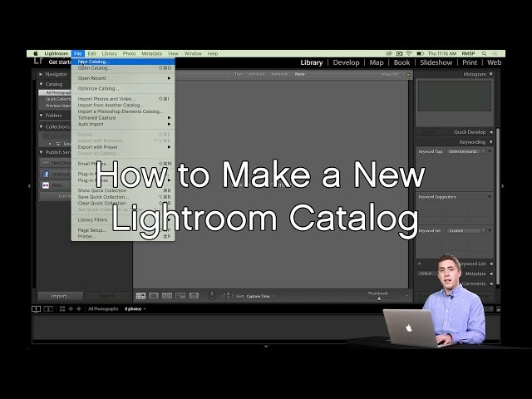Switch to the Slideshow module
Image resolution: width=532 pixels, height=399 pixels.
(x=436, y=62)
